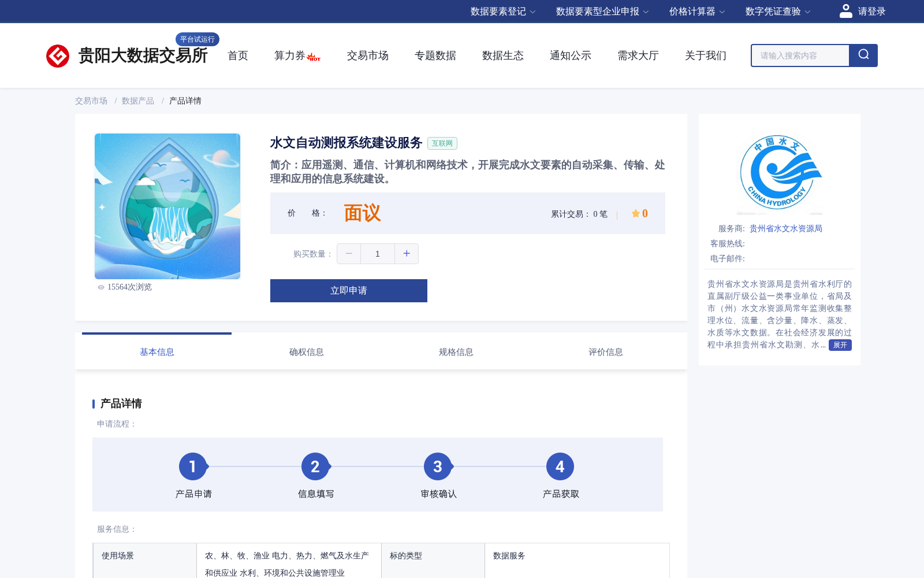The width and height of the screenshot is (924, 578).
Task: Click step 4 产品获取 circle
Action: point(560,466)
